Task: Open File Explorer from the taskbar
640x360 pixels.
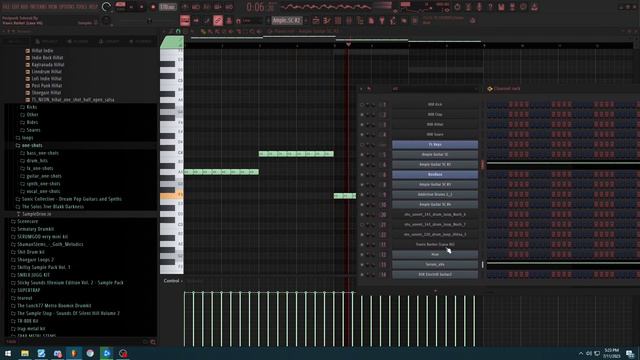Action: pos(24,353)
